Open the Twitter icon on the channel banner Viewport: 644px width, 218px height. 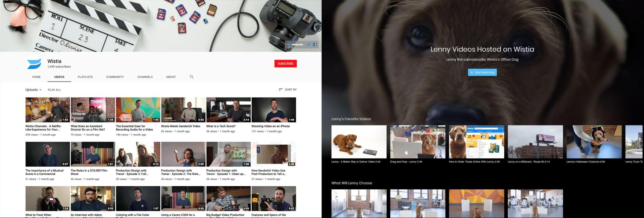click(x=309, y=45)
